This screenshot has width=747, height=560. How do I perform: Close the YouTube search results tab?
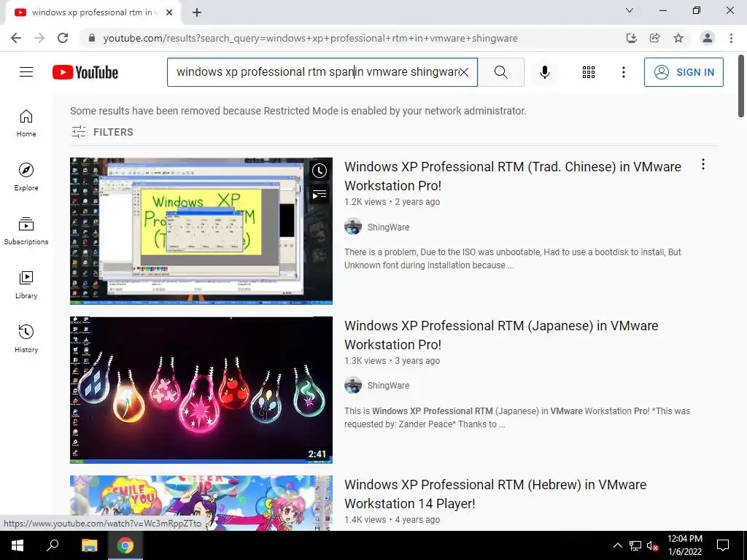(169, 12)
